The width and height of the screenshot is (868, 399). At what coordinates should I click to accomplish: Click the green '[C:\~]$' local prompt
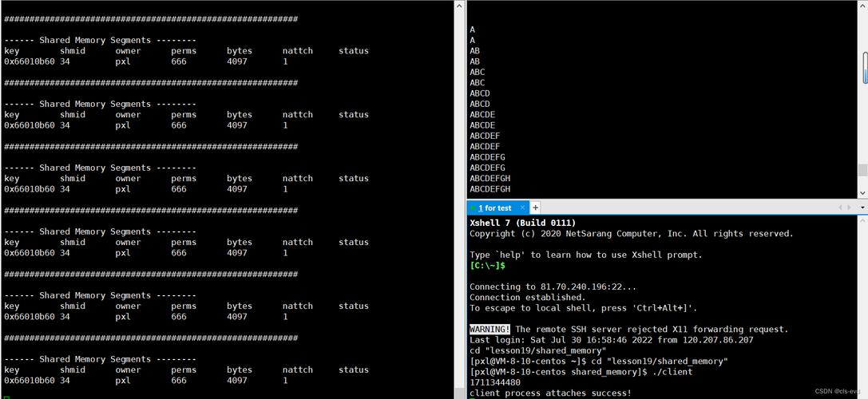(x=487, y=266)
